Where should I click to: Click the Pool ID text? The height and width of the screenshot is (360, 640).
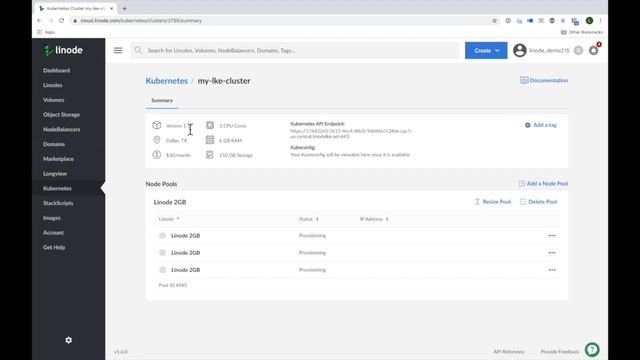pos(173,285)
